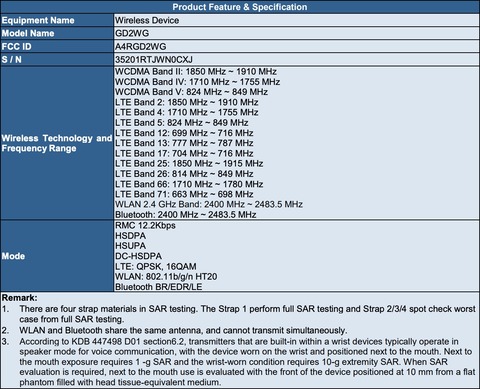Select line 'LTE Band 66: 1710 MHz ~ 1780 MHz'
This screenshot has height=389, width=480.
tap(189, 184)
